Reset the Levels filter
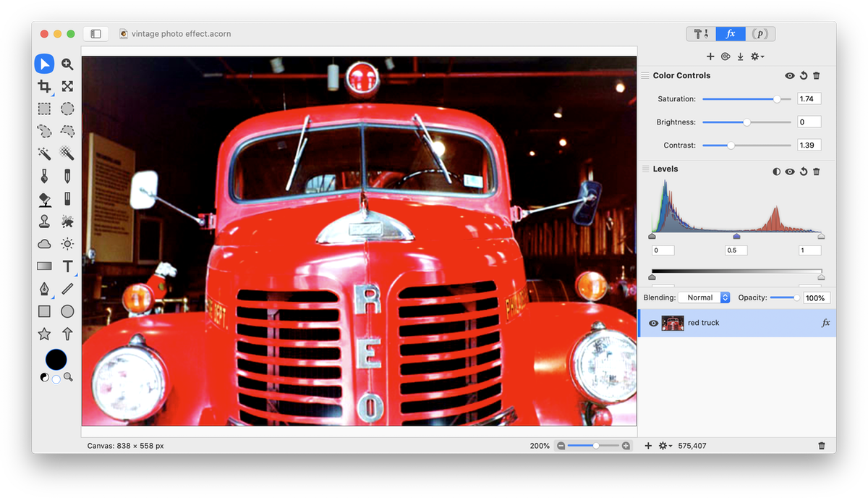 (804, 172)
